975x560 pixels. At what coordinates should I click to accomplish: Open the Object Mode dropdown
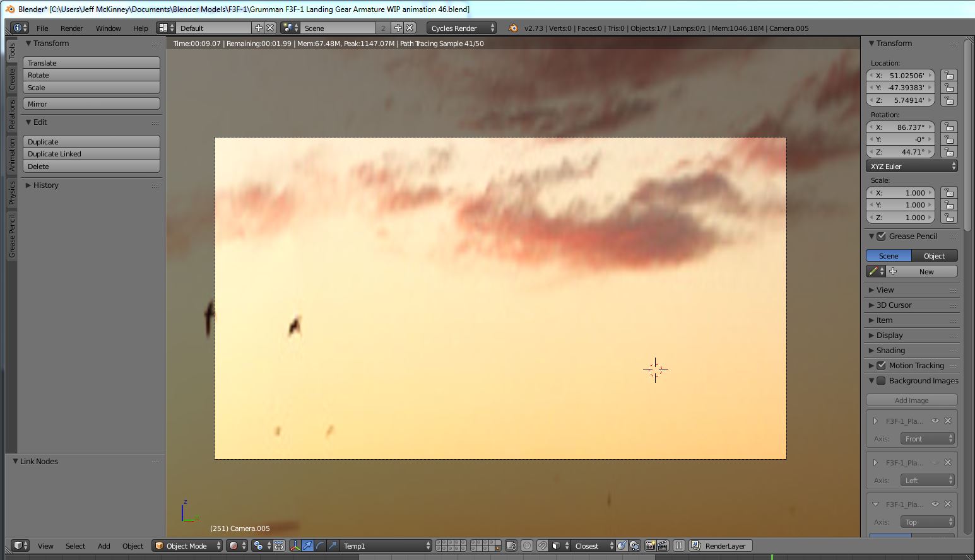click(x=187, y=546)
